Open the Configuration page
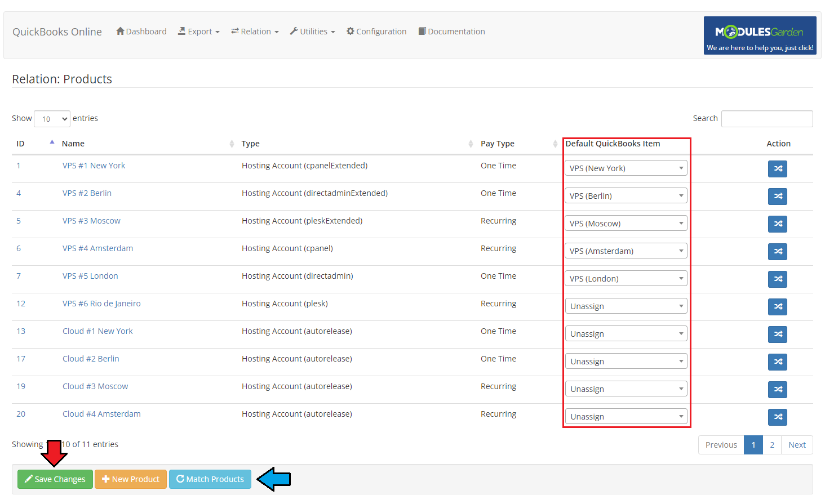Screen dimensions: 825x504 click(x=376, y=32)
